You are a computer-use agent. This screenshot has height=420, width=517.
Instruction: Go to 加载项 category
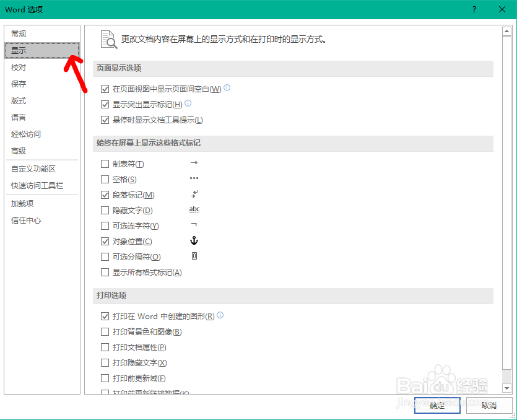tap(42, 204)
